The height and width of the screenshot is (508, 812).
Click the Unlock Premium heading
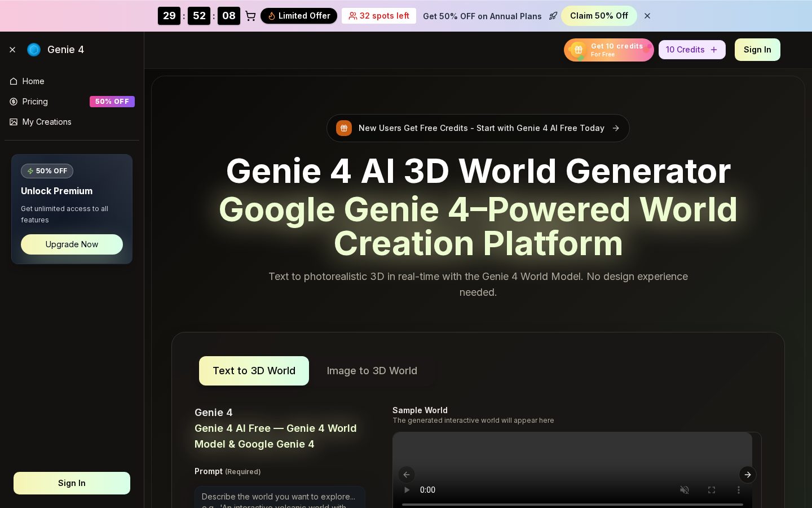56,191
